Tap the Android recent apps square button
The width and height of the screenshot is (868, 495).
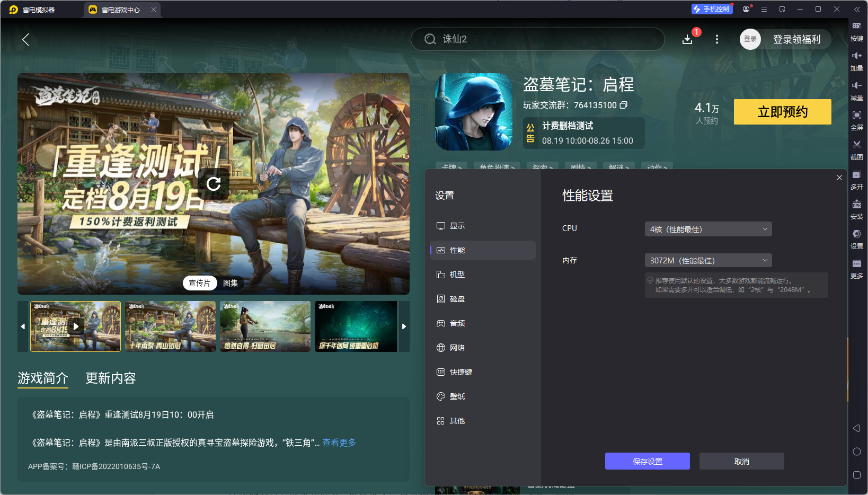click(x=856, y=475)
